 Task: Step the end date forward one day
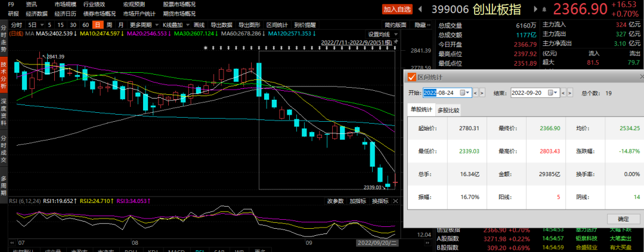pos(570,93)
